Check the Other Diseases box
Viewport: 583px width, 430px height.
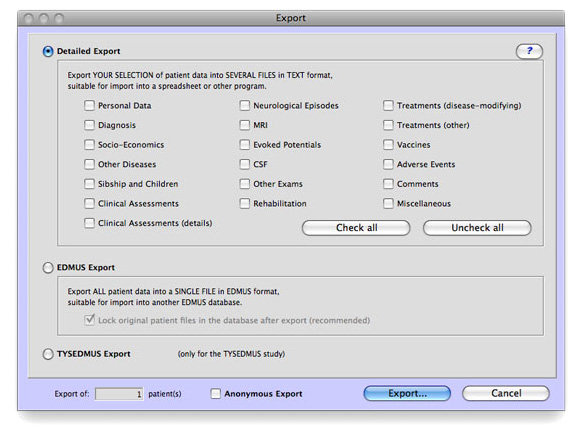click(89, 164)
